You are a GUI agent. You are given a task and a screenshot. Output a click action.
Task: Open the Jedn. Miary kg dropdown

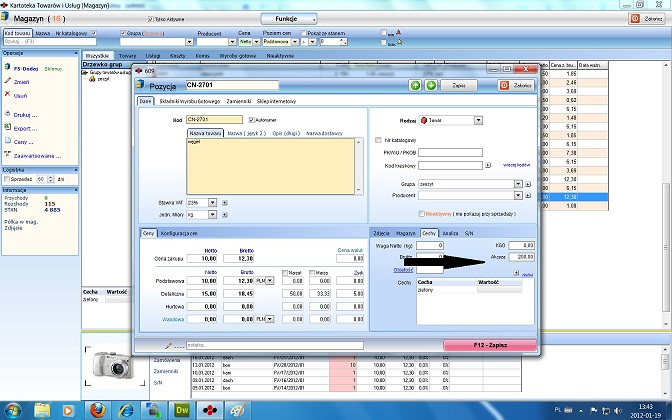click(212, 215)
